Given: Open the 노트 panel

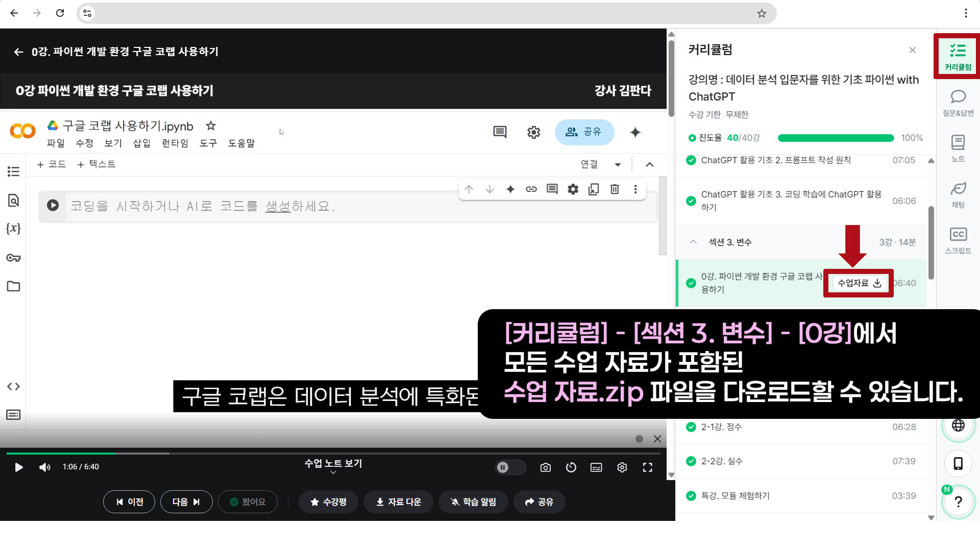Looking at the screenshot, I should pos(958,148).
